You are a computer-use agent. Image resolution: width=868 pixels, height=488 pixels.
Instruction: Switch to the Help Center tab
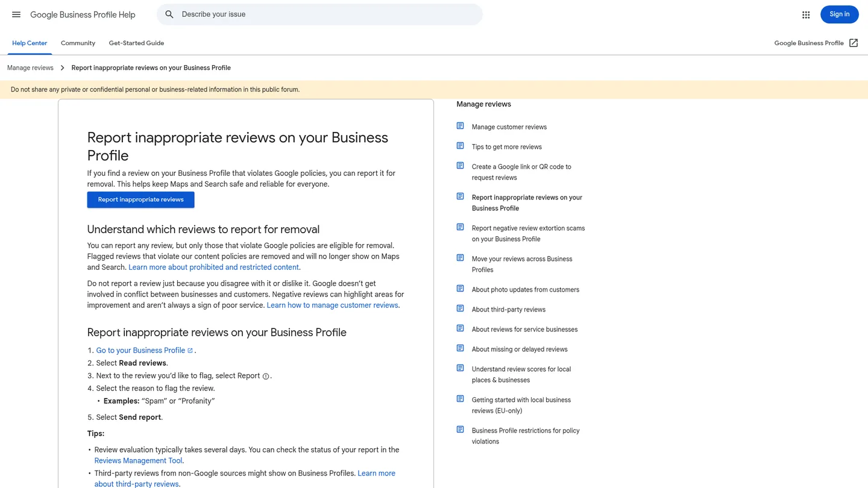tap(30, 43)
